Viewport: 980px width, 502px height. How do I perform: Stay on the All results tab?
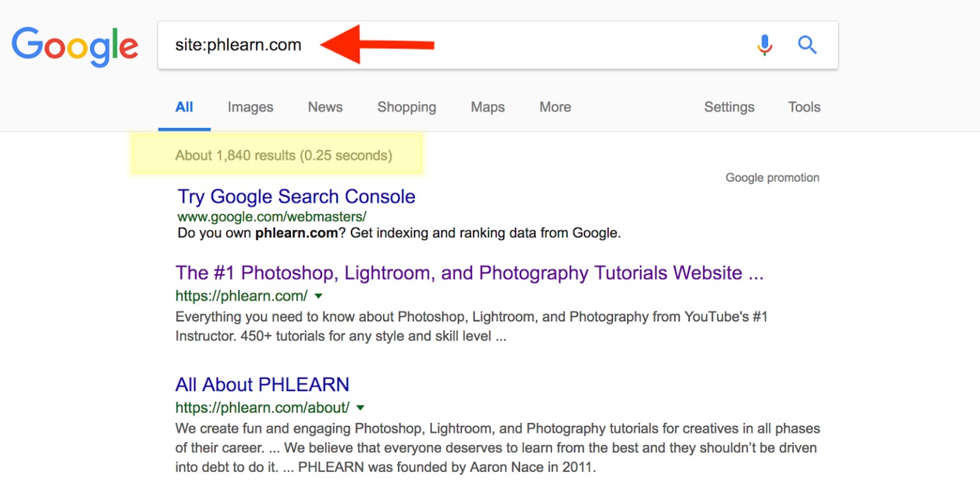click(x=184, y=107)
